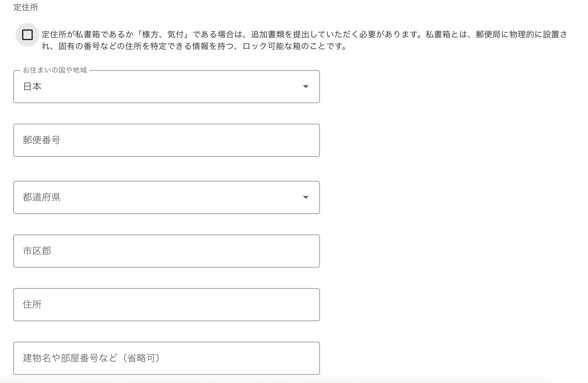The width and height of the screenshot is (588, 383).
Task: Check the 私書箱 (PO box) checkbox
Action: 27,35
